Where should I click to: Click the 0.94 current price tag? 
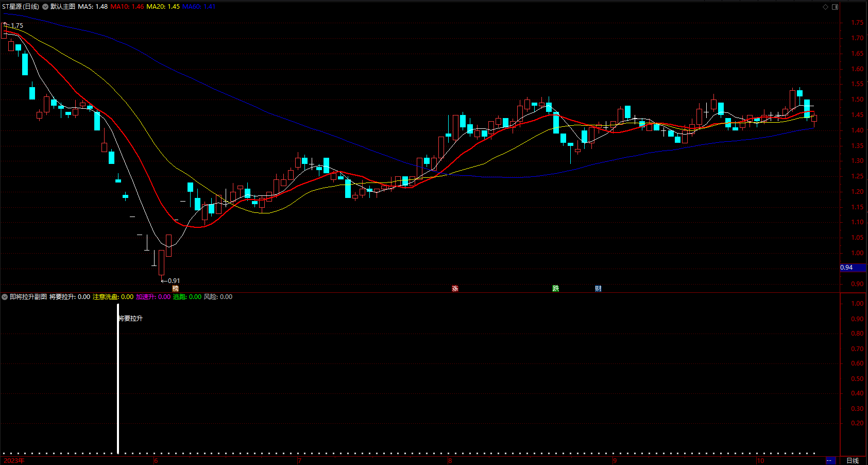pos(853,268)
